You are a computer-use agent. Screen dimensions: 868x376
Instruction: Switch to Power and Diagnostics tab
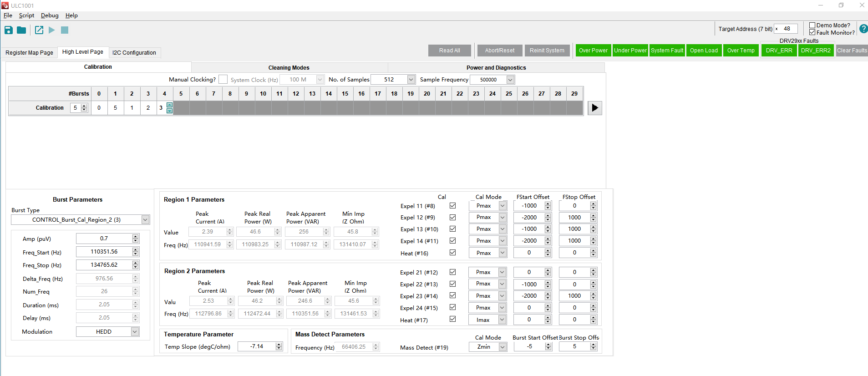click(x=496, y=68)
